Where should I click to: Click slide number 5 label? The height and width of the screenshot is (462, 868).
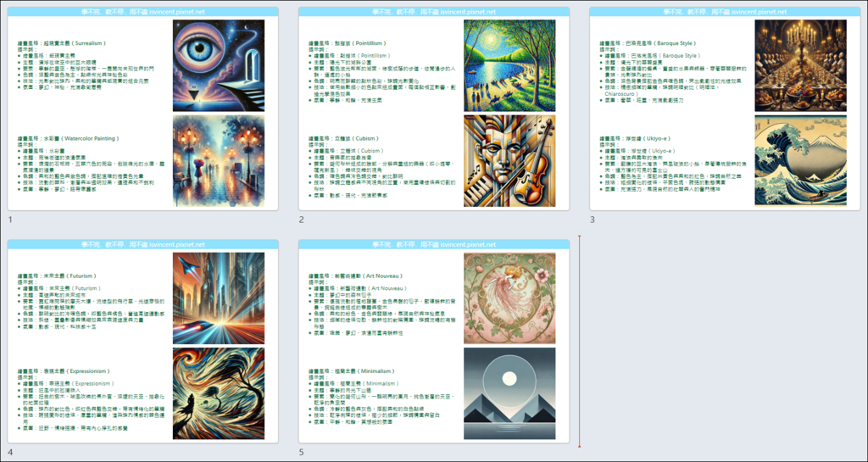[x=302, y=453]
